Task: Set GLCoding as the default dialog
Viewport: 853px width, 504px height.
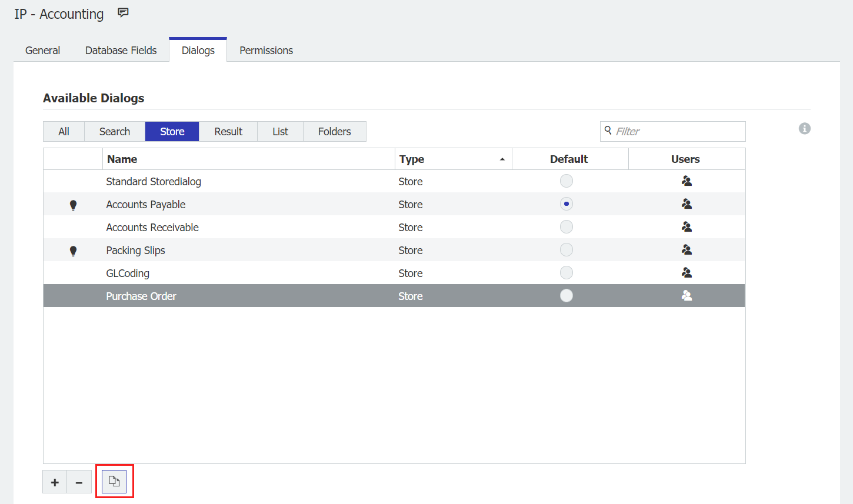Action: [566, 273]
